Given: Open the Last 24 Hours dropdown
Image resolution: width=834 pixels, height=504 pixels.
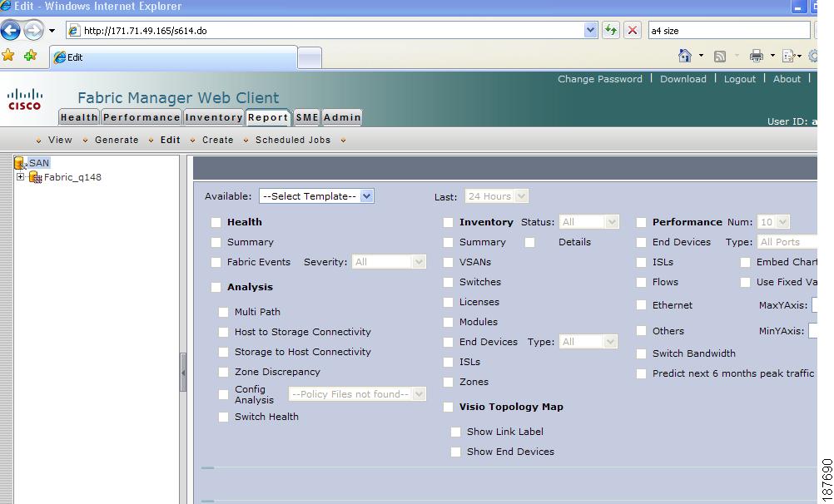Looking at the screenshot, I should [x=496, y=196].
